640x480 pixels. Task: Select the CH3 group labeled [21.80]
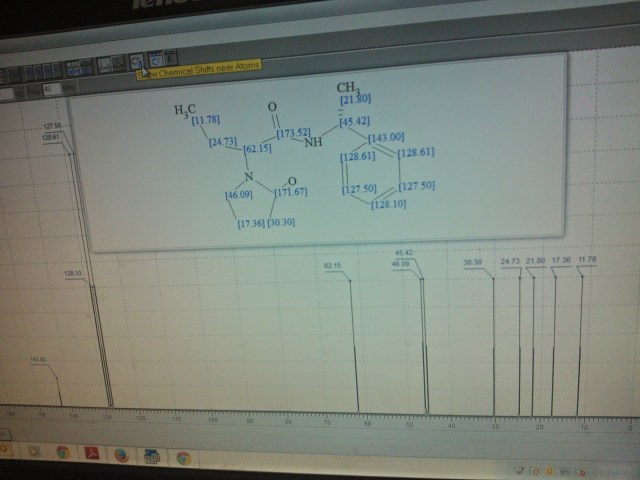coord(348,88)
